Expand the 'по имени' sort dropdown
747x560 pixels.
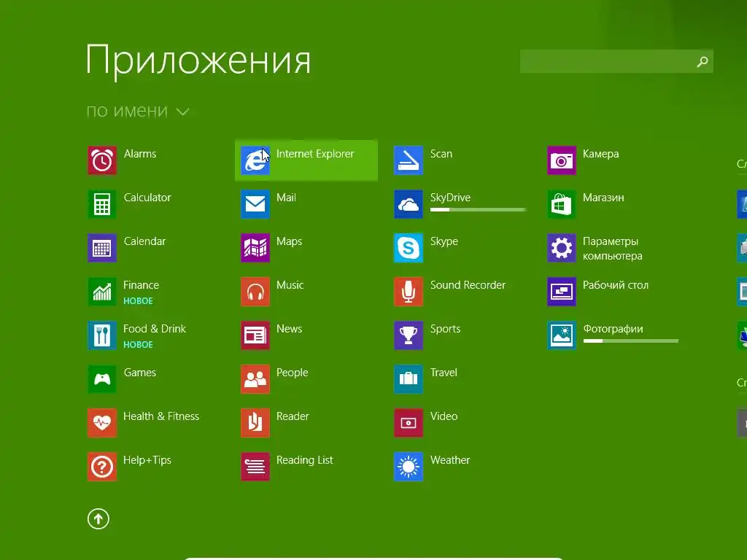coord(138,112)
